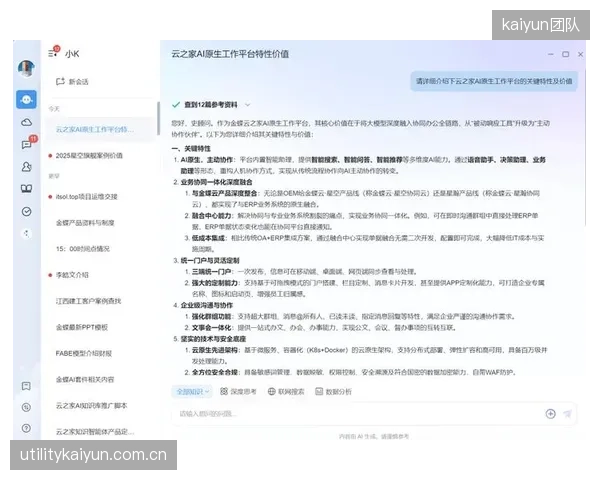The height and width of the screenshot is (480, 600).
Task: Close the chat window
Action: tap(580, 54)
